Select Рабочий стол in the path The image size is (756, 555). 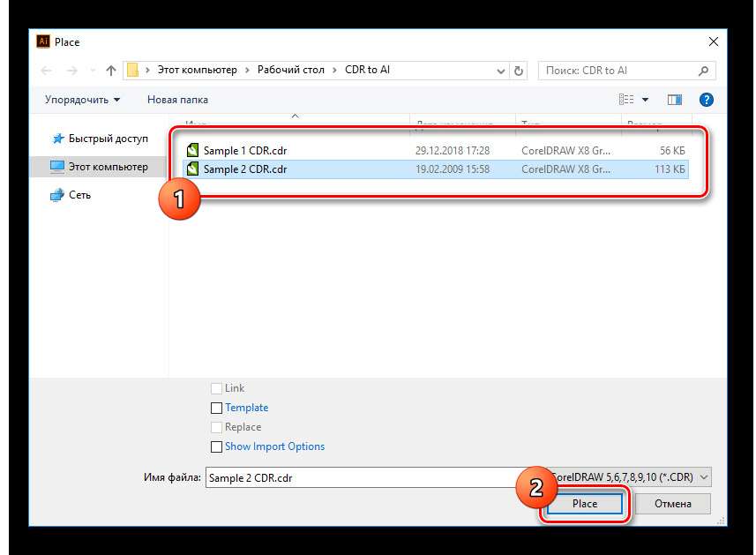pyautogui.click(x=291, y=70)
